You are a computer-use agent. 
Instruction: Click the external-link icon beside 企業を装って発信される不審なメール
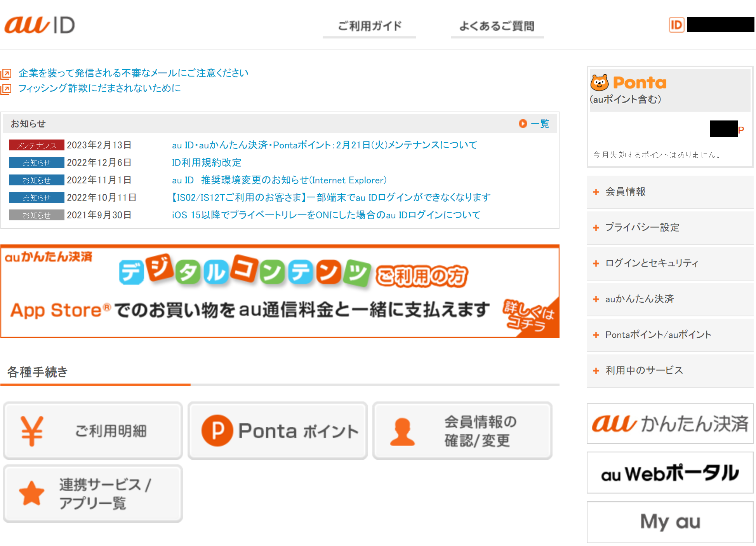point(7,72)
